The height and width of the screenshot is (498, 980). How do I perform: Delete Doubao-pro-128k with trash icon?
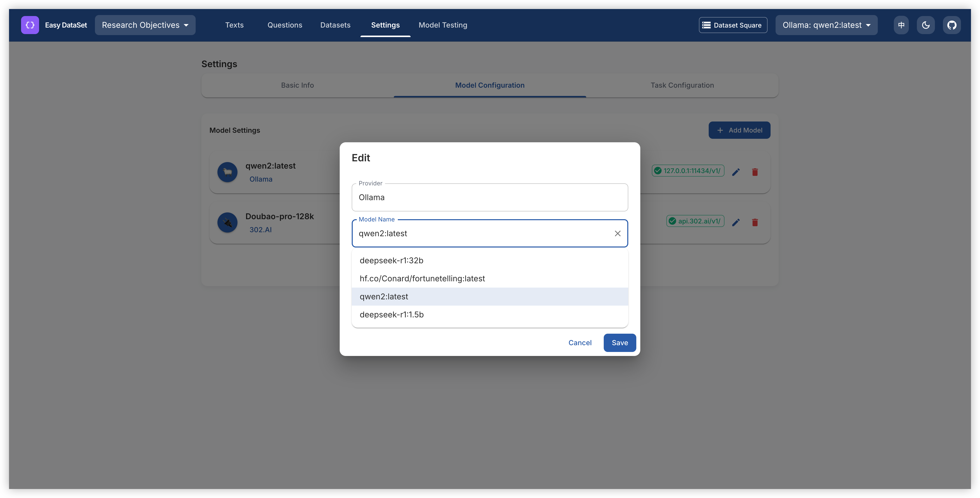[755, 222]
